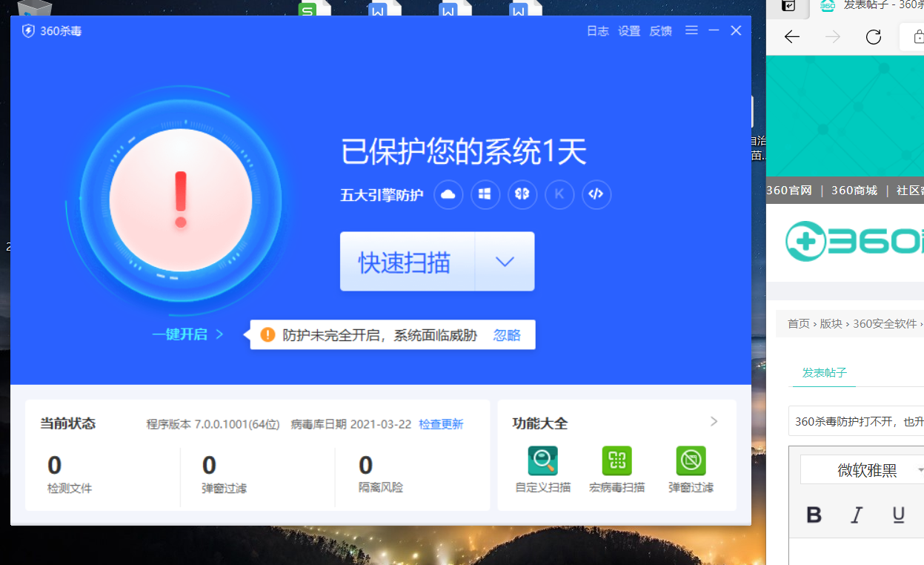Image resolution: width=924 pixels, height=565 pixels.
Task: Click the 360杀毒 shield logo icon
Action: pyautogui.click(x=28, y=31)
